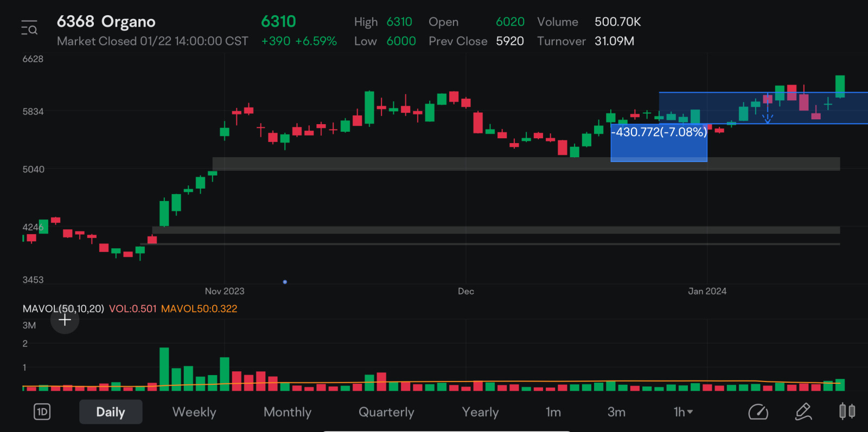868x432 pixels.
Task: Click the High value 6310
Action: tap(399, 22)
